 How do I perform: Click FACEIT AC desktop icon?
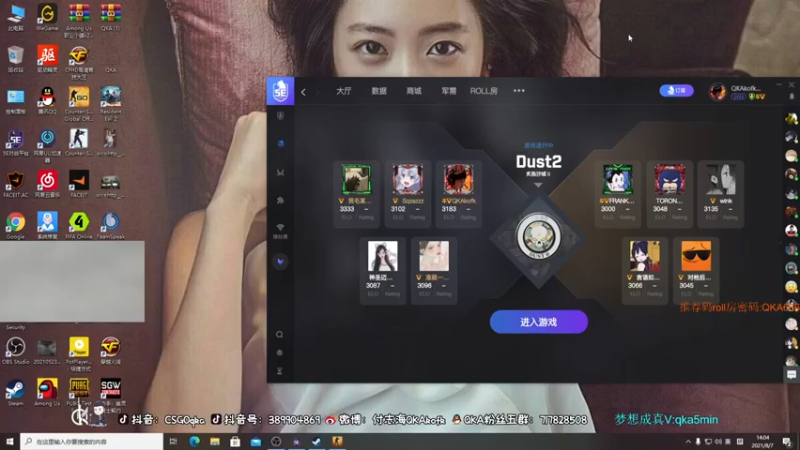(x=15, y=184)
